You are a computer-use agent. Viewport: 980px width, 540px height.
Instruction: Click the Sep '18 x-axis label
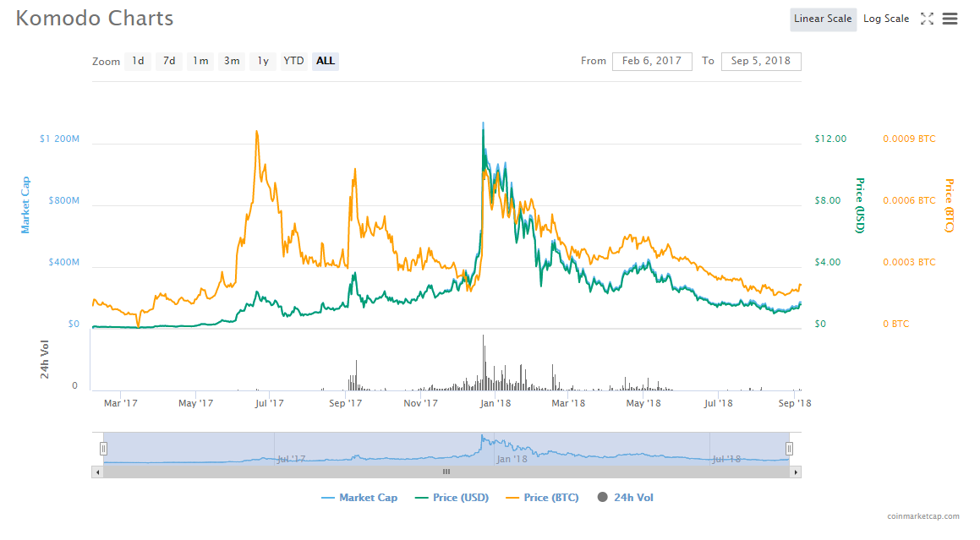click(794, 404)
